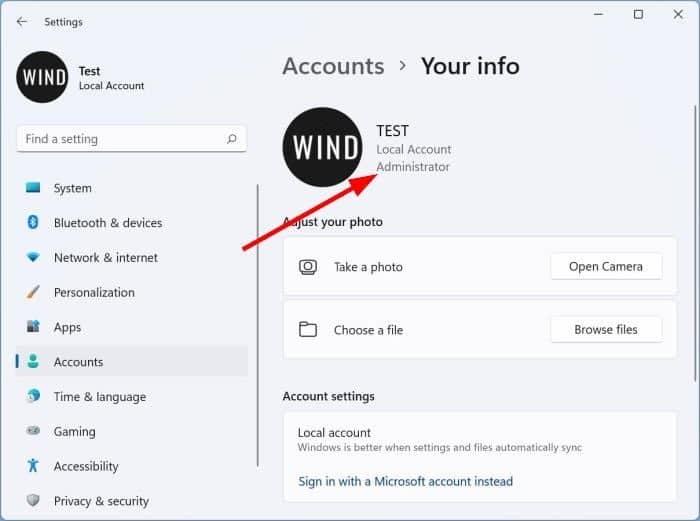Click the Local account card title
The image size is (700, 521).
pyautogui.click(x=334, y=433)
